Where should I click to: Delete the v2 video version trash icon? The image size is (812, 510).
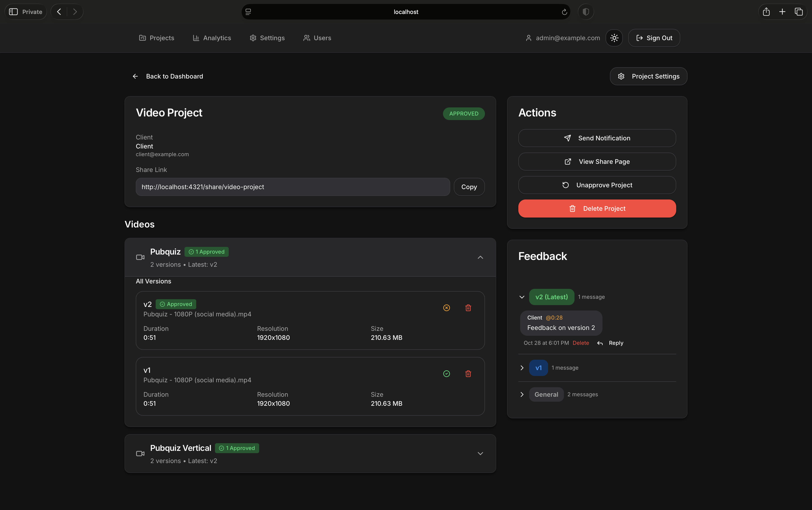(x=468, y=308)
